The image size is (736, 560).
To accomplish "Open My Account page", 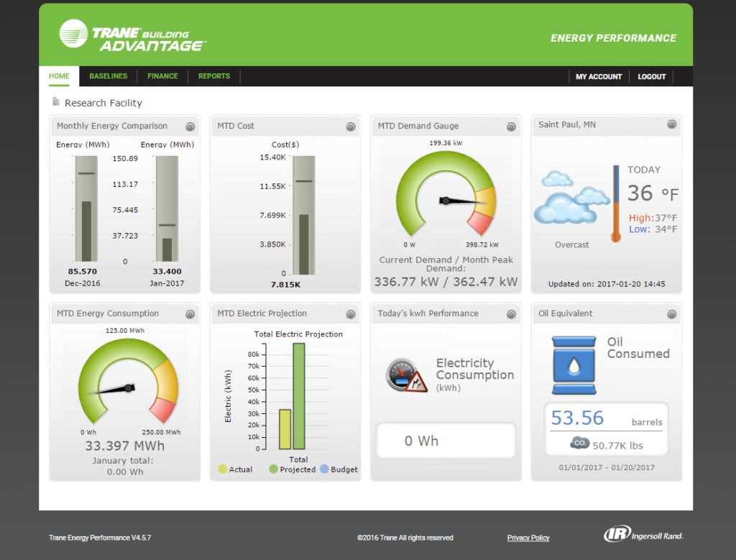I will click(599, 76).
